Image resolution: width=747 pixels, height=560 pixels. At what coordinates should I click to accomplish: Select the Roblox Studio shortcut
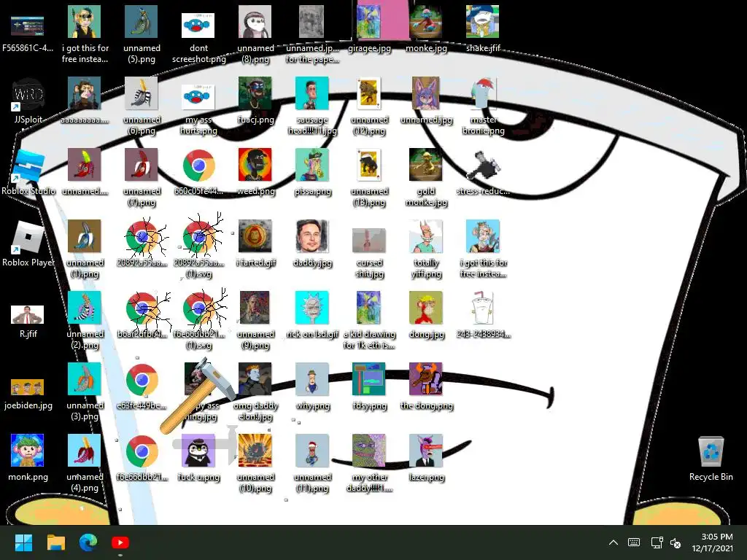(28, 172)
